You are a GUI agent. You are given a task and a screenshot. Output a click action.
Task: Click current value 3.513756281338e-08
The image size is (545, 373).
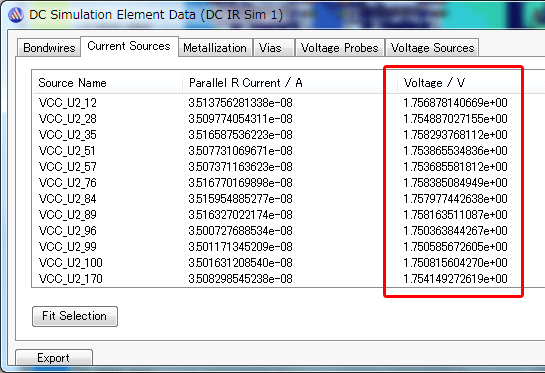coord(241,103)
